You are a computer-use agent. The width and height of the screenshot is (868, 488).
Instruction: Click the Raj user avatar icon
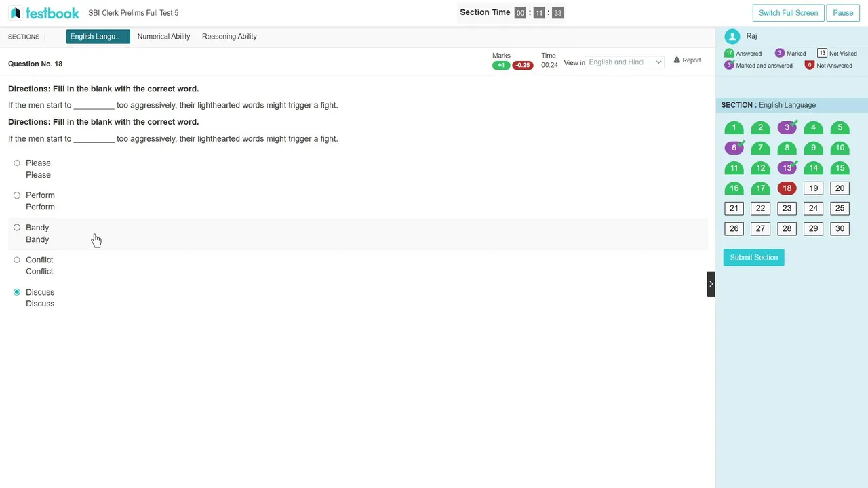(x=732, y=37)
